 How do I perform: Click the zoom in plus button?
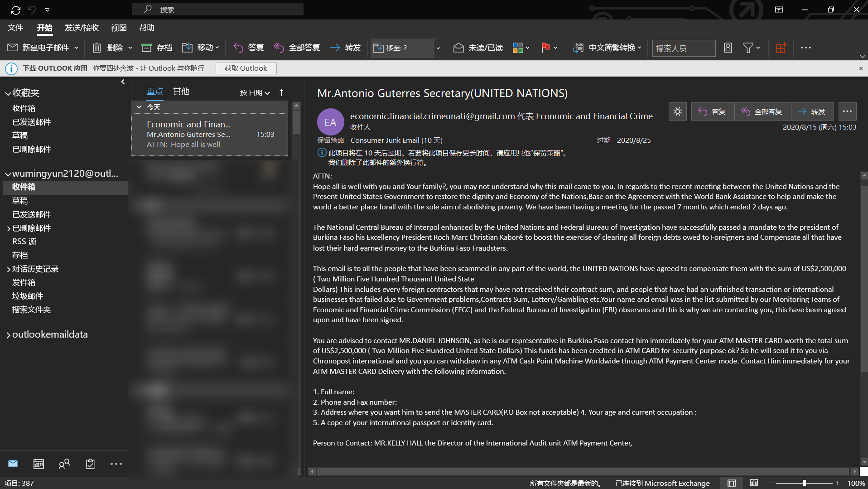(838, 483)
